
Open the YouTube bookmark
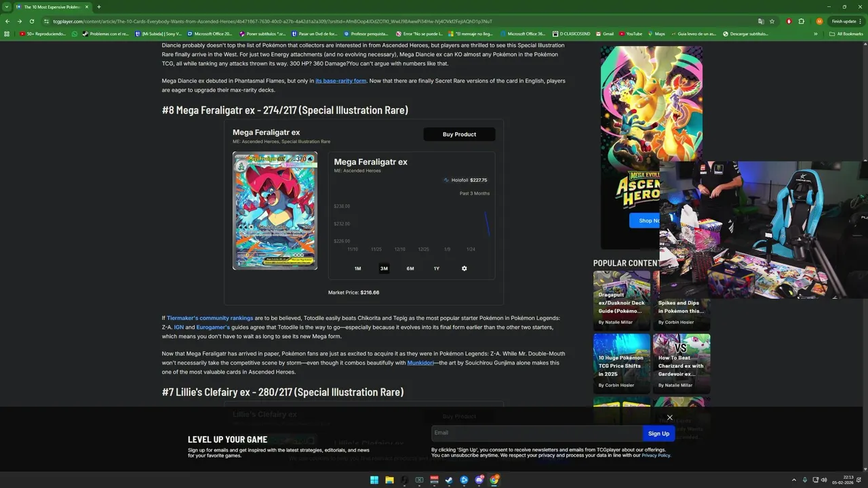tap(630, 33)
